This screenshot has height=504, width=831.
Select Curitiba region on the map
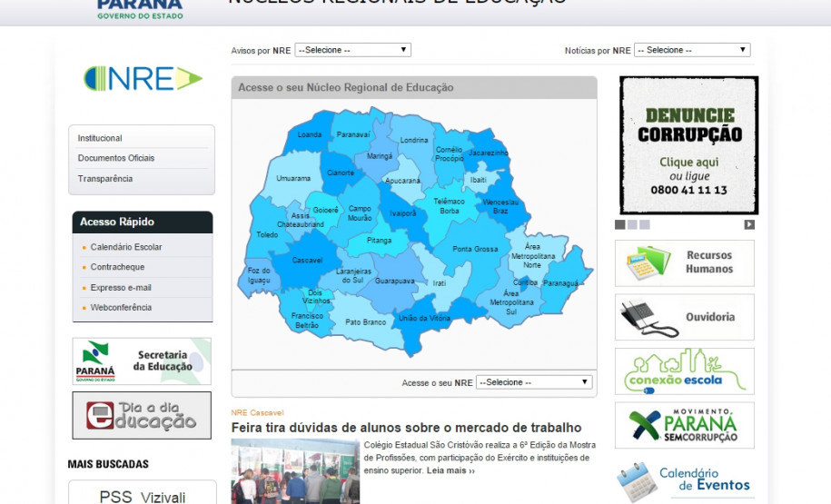tap(525, 282)
